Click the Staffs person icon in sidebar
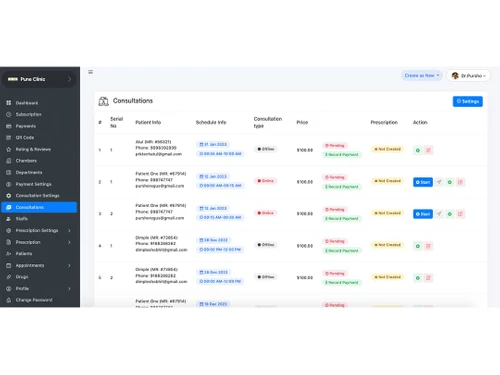Screen dimensions: 500x375 click(9, 219)
